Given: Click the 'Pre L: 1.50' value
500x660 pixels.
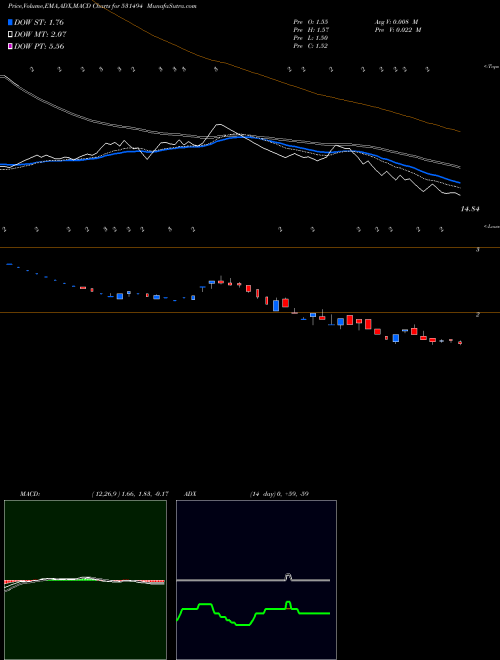Looking at the screenshot, I should (310, 38).
